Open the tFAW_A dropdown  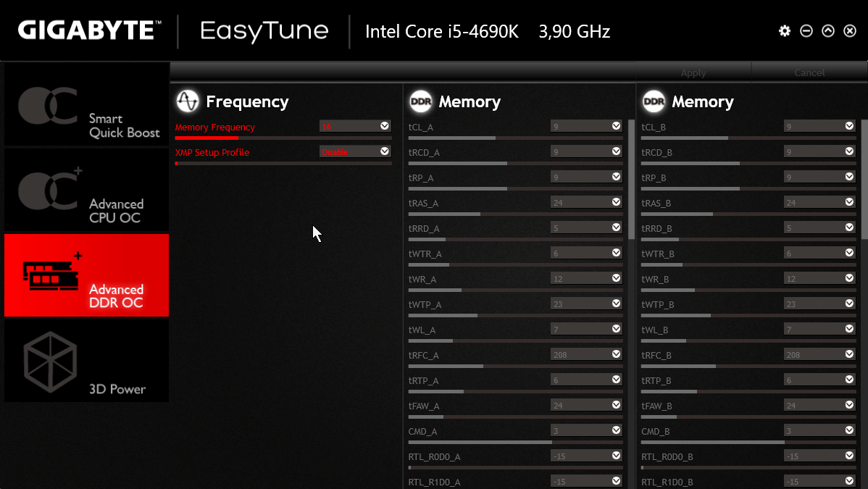pyautogui.click(x=586, y=406)
